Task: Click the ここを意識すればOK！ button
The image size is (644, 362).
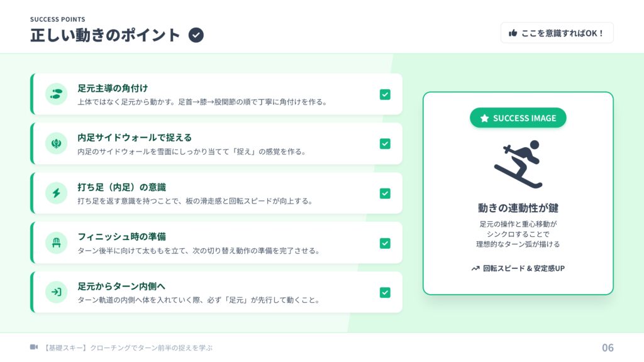Action: point(557,33)
